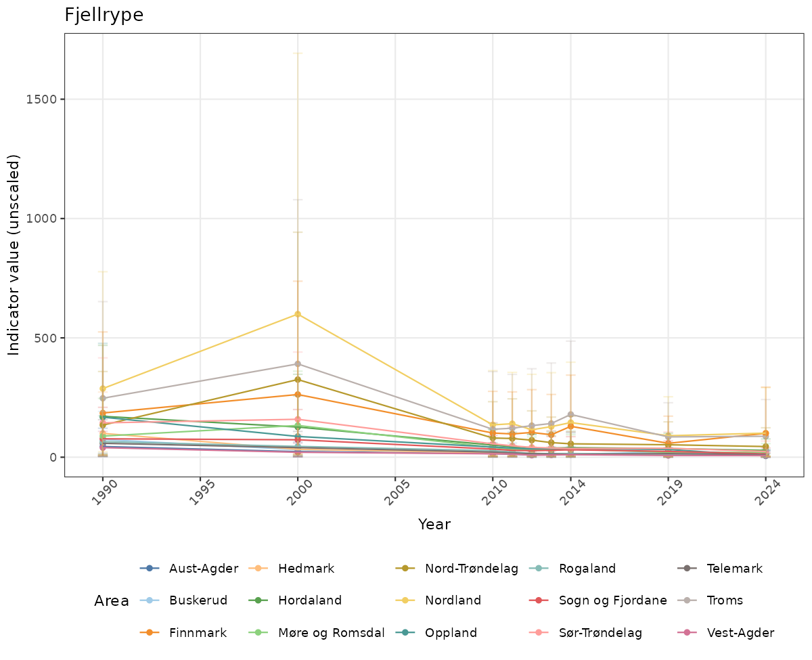
Task: Select the Finnmark data point at year 2000
Action: (x=298, y=395)
